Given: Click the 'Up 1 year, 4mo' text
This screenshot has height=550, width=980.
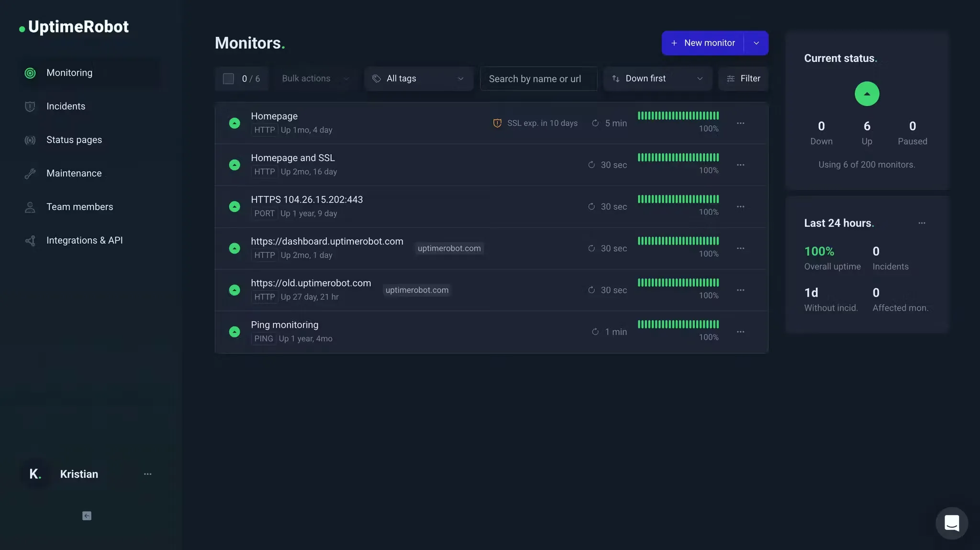Looking at the screenshot, I should click(x=305, y=338).
